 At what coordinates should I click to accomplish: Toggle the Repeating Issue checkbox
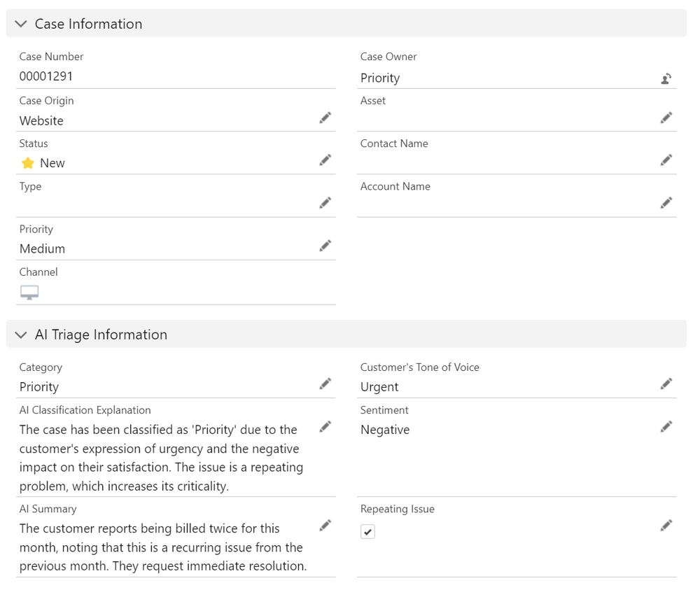(x=368, y=532)
